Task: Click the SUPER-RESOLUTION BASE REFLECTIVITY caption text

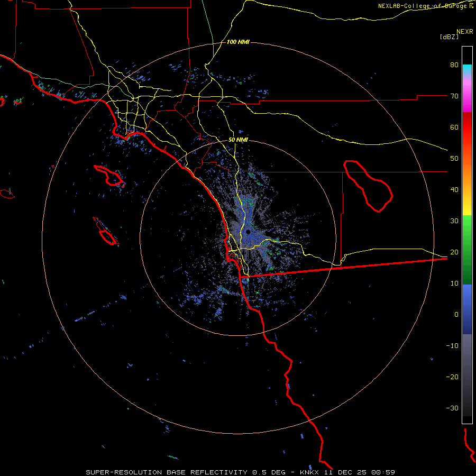Action: pos(167,472)
